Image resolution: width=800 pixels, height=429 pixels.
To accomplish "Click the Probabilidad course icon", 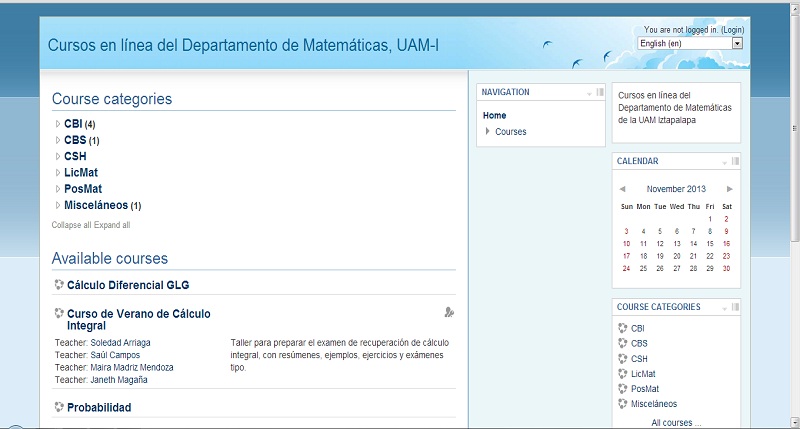I will [59, 407].
